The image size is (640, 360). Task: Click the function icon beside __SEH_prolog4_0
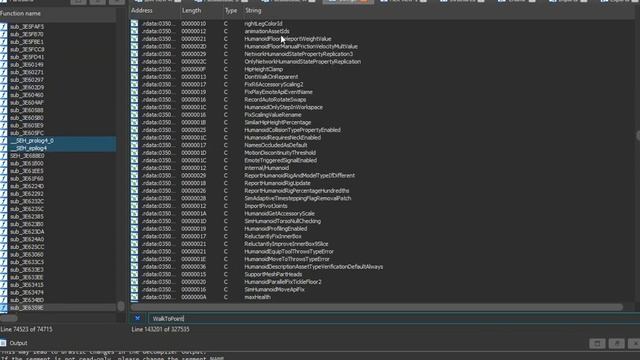pos(4,140)
